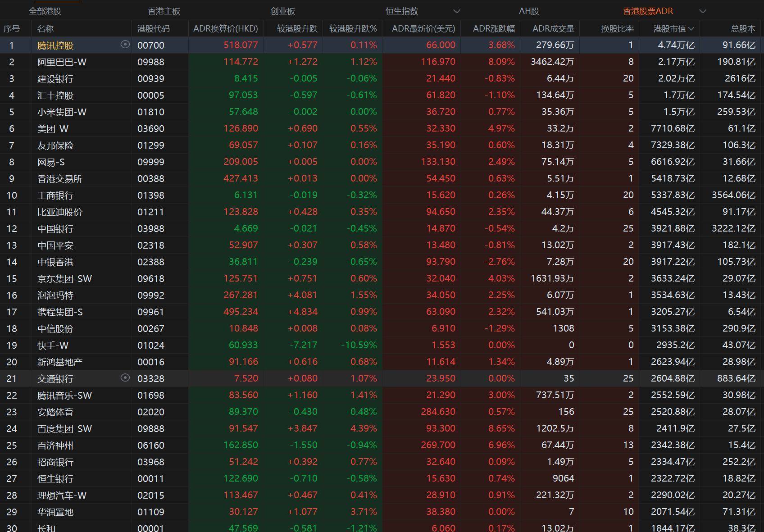764x532 pixels.
Task: Click the 较港股升跌% column header
Action: click(x=352, y=29)
